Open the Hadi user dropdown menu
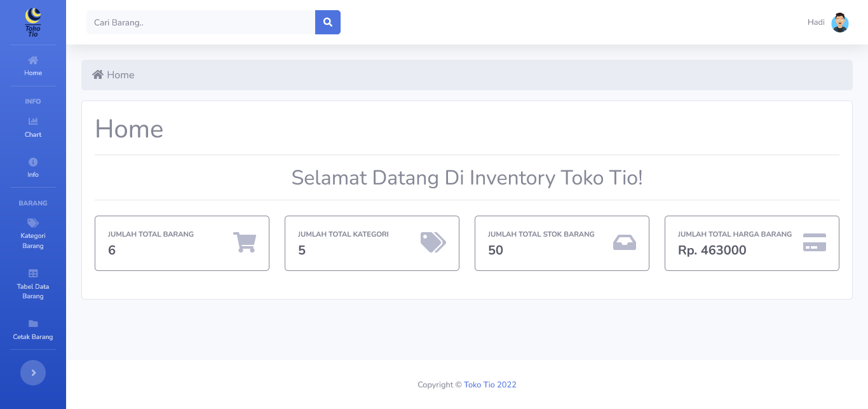The height and width of the screenshot is (409, 868). pos(816,22)
